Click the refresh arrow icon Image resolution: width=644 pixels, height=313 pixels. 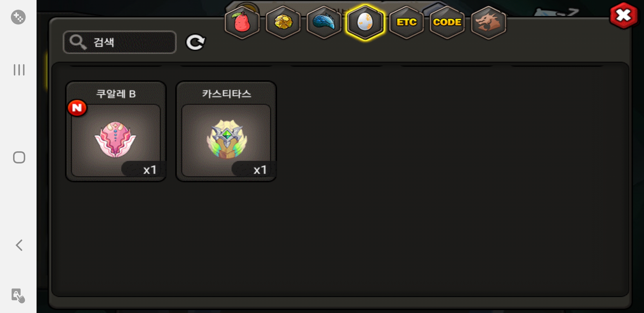(x=196, y=42)
